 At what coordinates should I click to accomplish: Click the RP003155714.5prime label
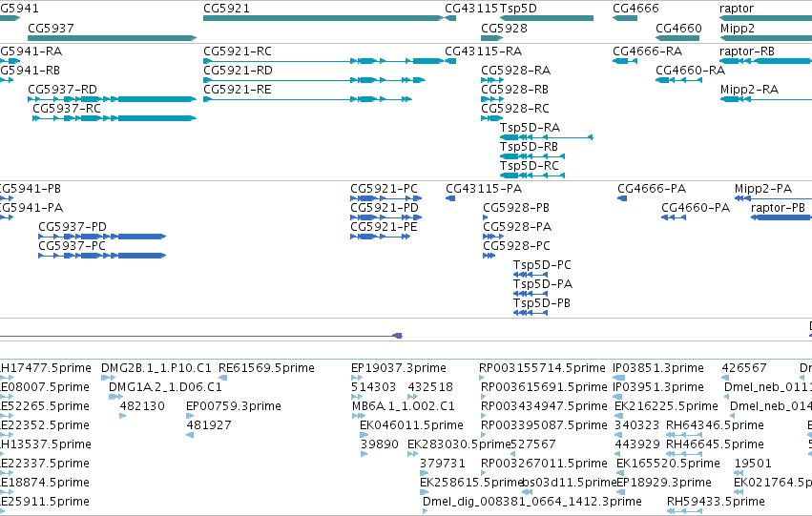pyautogui.click(x=542, y=368)
